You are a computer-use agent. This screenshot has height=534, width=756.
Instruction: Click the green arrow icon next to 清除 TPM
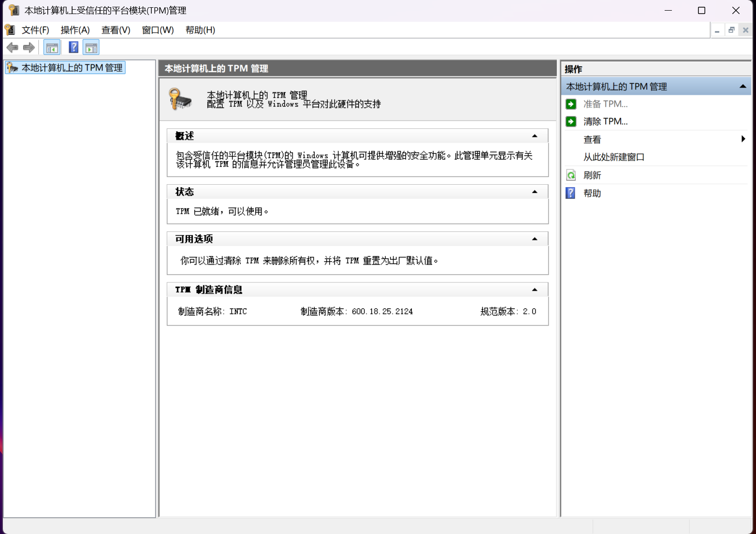(x=571, y=121)
